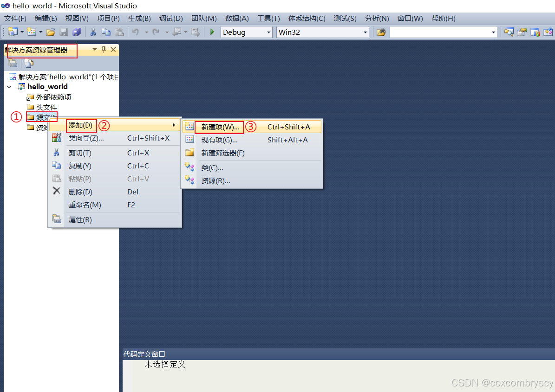Click the Add New Item toolbar icon

click(x=32, y=32)
